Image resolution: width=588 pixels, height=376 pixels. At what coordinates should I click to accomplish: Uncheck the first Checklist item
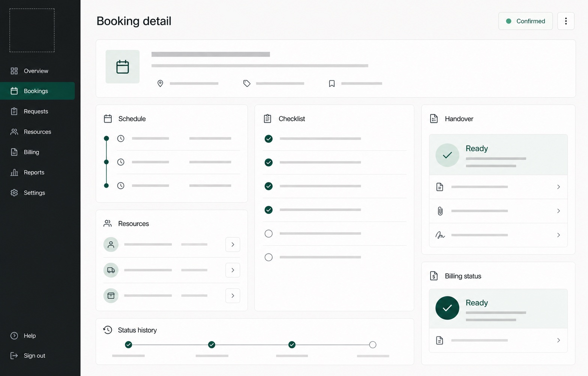(x=268, y=139)
